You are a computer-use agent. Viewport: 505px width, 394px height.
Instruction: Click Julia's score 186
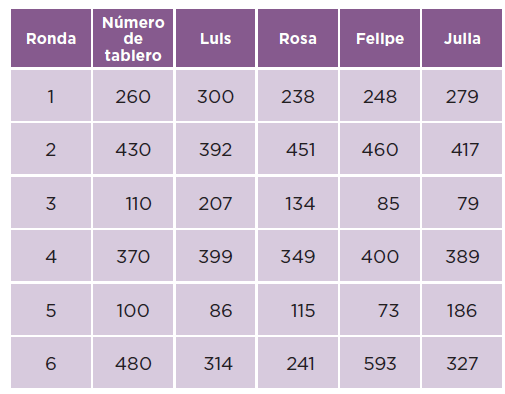462,310
